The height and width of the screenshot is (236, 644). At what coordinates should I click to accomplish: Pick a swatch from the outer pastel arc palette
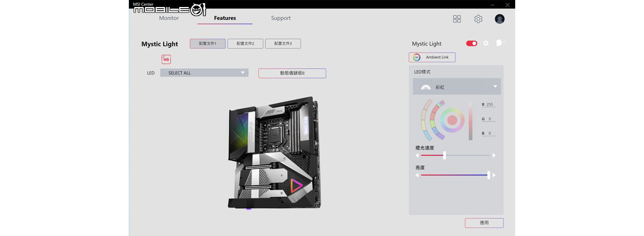424,120
